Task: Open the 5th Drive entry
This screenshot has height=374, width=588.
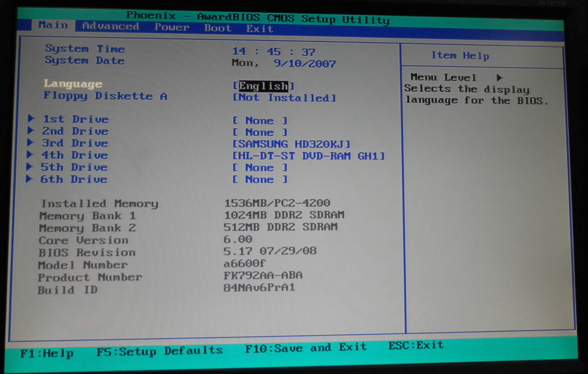Action: (74, 167)
